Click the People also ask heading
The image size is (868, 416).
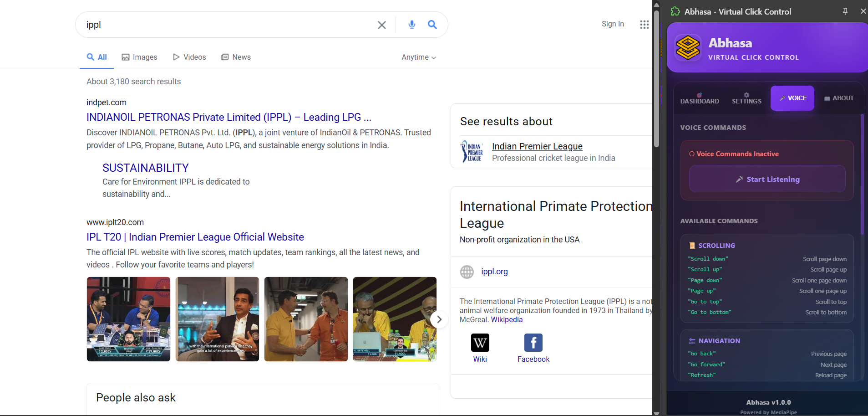pos(136,398)
